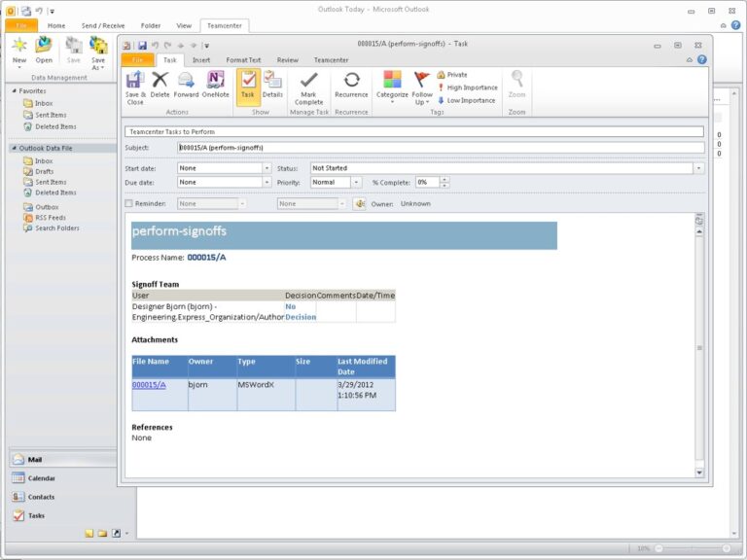Increase % Complete using the spinner

coord(444,180)
